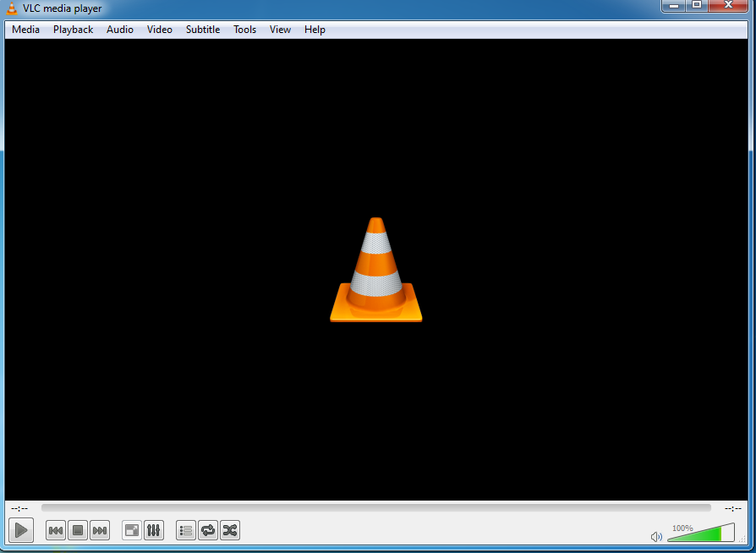756x553 pixels.
Task: Skip to next media track
Action: pos(100,530)
